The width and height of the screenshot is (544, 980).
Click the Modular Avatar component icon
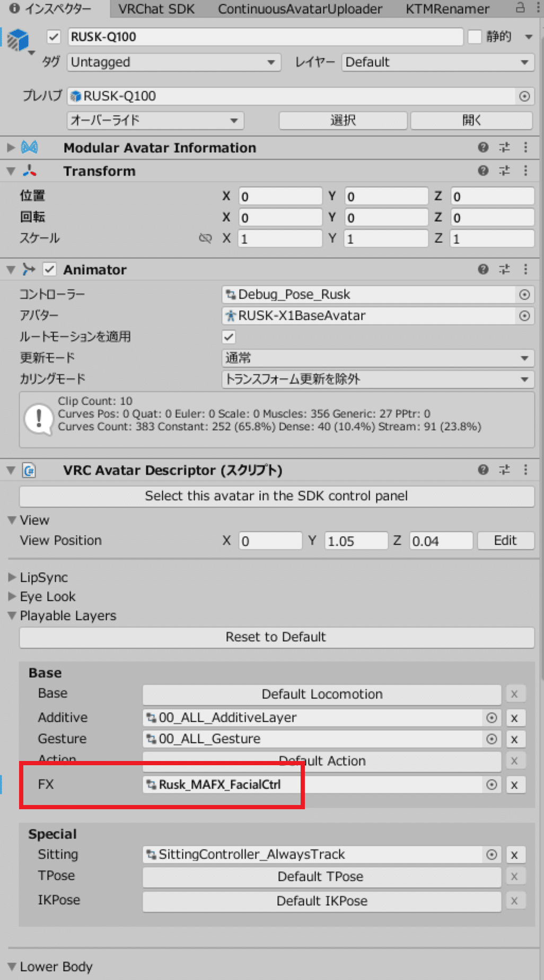tap(30, 147)
